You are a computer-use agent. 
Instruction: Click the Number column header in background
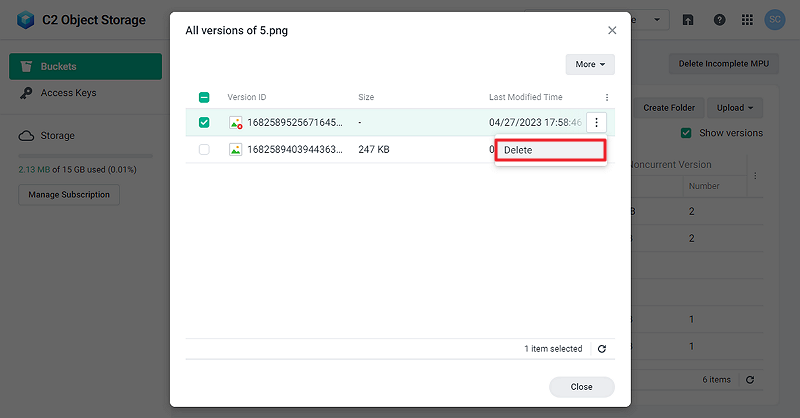[x=704, y=186]
